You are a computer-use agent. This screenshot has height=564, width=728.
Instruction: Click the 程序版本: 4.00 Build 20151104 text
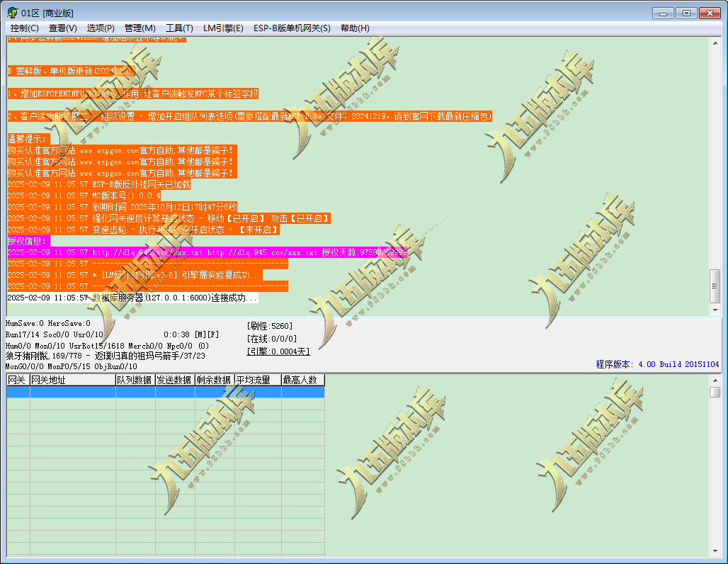click(657, 364)
